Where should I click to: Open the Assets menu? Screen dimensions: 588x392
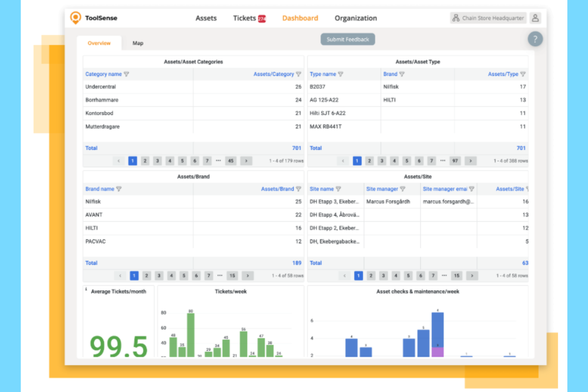[206, 18]
